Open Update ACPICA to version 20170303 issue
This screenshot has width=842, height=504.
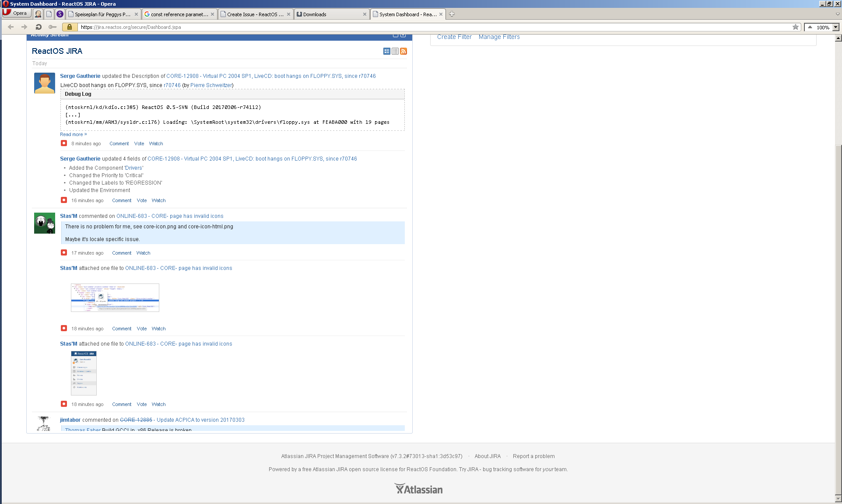(200, 420)
